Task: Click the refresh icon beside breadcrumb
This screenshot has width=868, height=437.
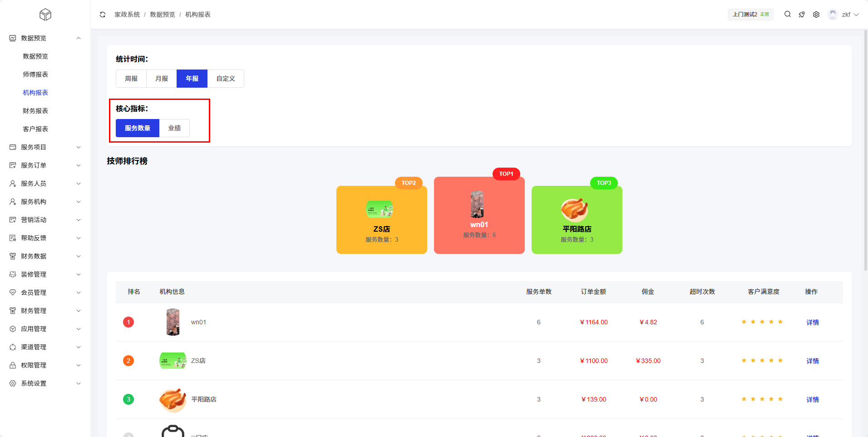Action: click(103, 15)
